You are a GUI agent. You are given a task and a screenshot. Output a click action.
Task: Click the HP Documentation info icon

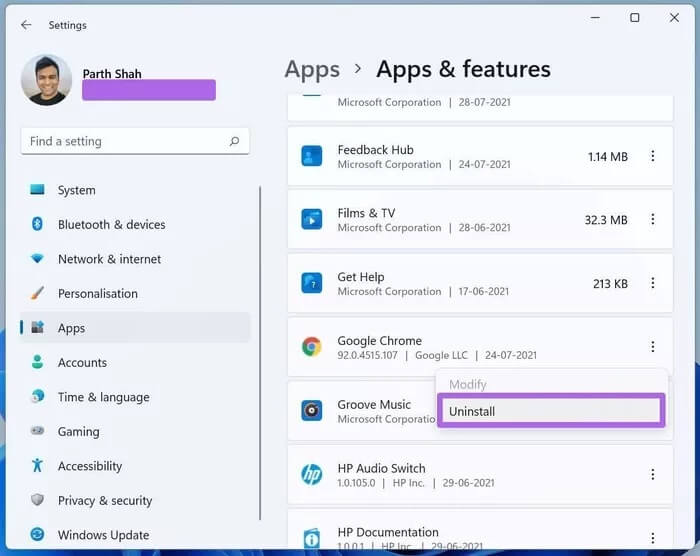tap(312, 538)
